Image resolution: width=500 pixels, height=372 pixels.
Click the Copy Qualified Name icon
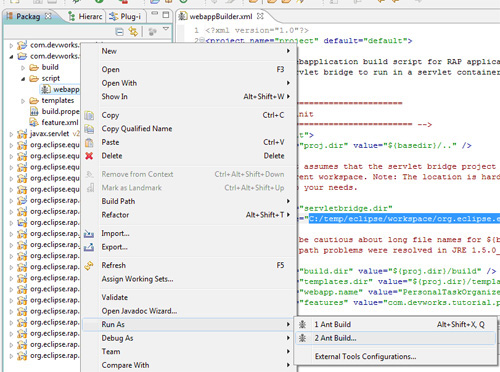pos(89,129)
